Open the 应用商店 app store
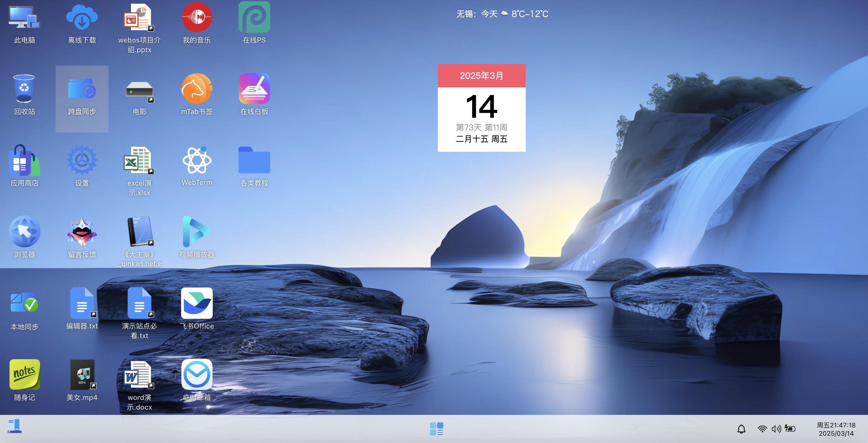 pos(25,160)
